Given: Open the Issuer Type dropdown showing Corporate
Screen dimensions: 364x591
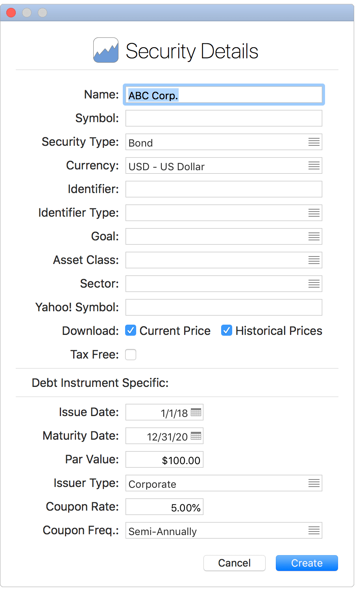Looking at the screenshot, I should 314,483.
